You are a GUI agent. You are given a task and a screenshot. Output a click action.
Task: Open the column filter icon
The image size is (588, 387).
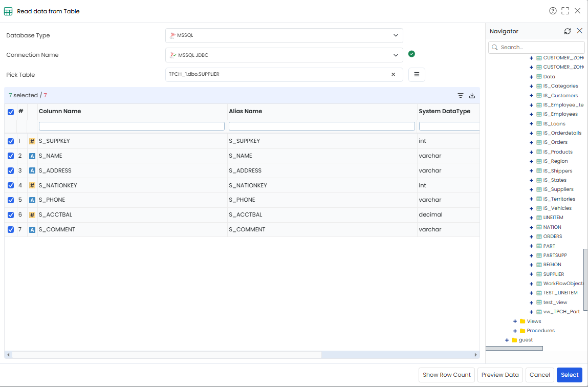tap(461, 96)
